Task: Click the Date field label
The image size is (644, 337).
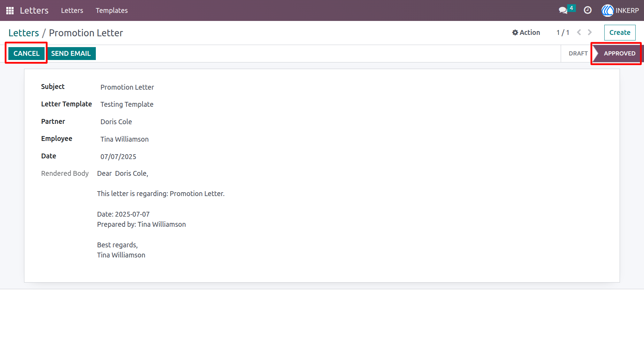Action: 48,156
